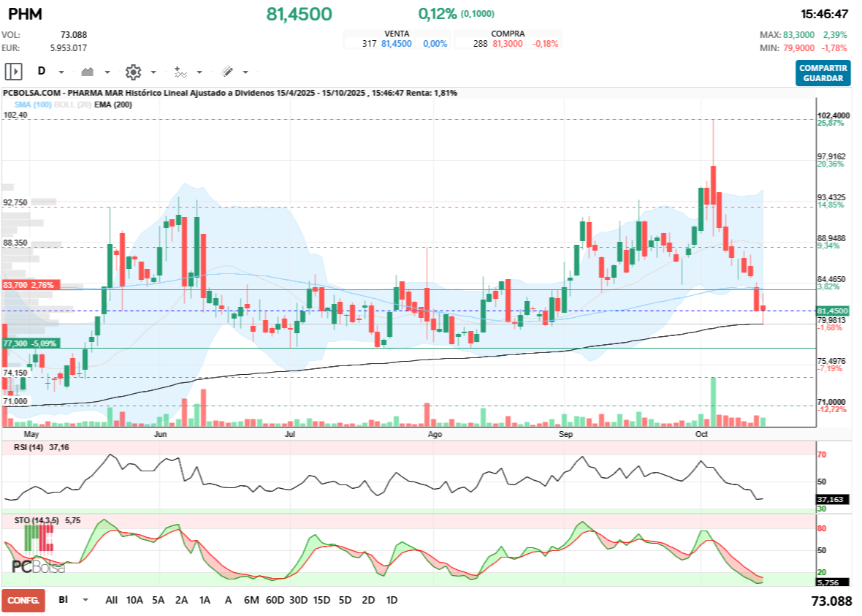The width and height of the screenshot is (862, 616).
Task: Select the BI option in bottom bar
Action: pos(64,599)
